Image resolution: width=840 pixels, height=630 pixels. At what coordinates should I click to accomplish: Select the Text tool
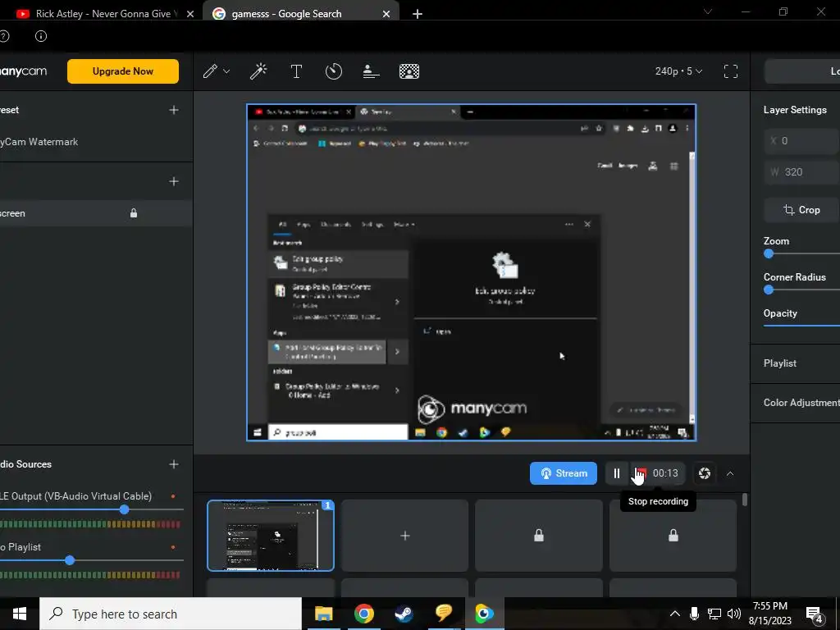point(296,71)
